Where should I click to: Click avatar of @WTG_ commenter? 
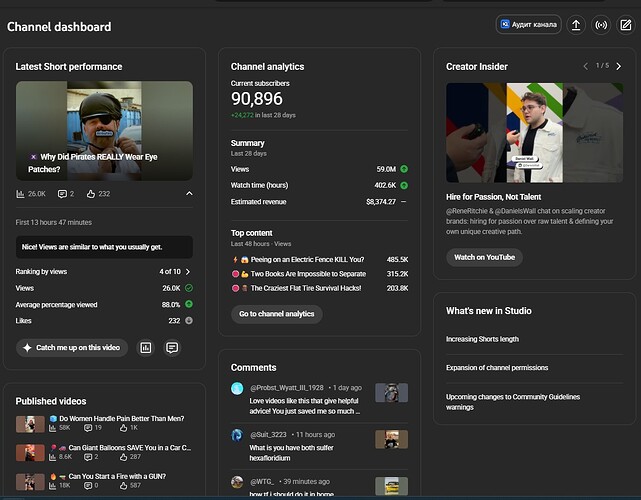[x=237, y=482]
